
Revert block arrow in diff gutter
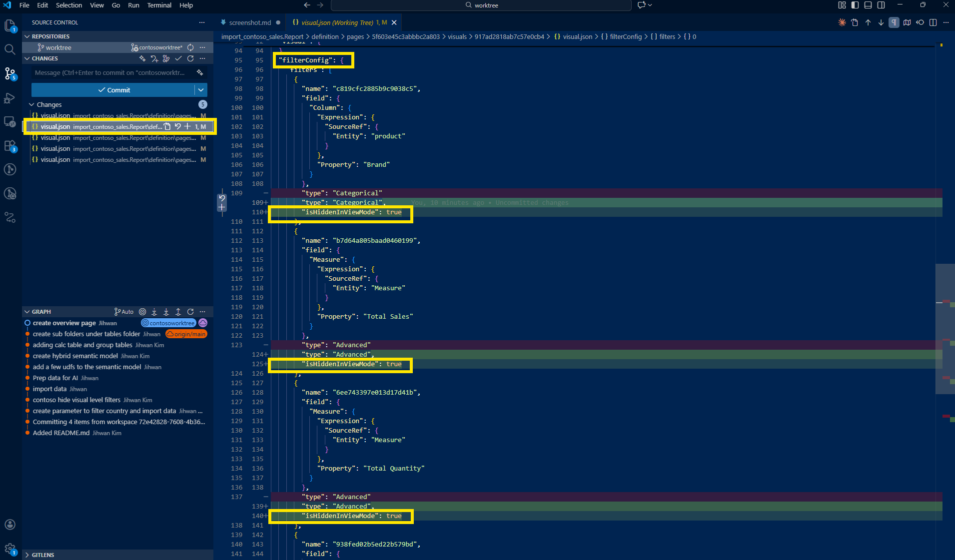point(222,198)
